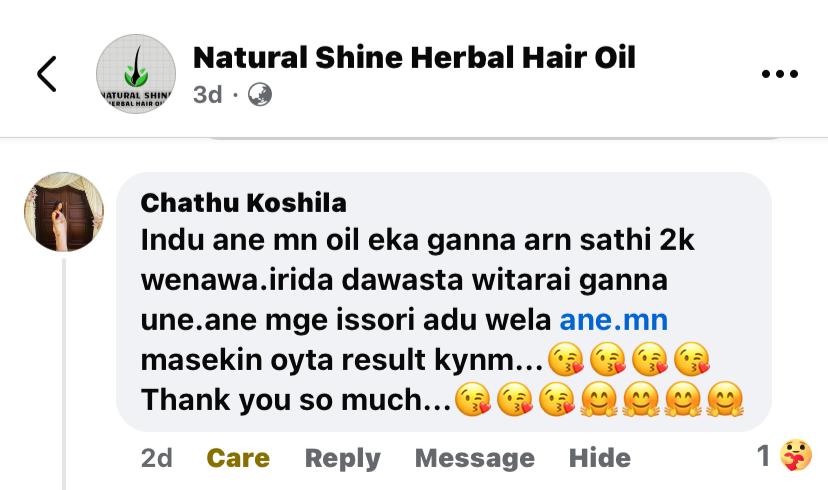The height and width of the screenshot is (490, 828).
Task: Go back using the left arrow
Action: pyautogui.click(x=46, y=74)
